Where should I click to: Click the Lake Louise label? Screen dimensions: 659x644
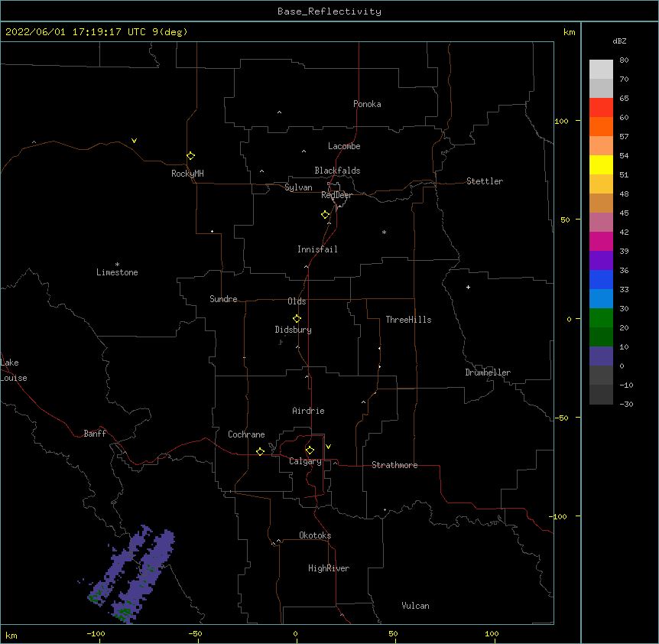14,370
